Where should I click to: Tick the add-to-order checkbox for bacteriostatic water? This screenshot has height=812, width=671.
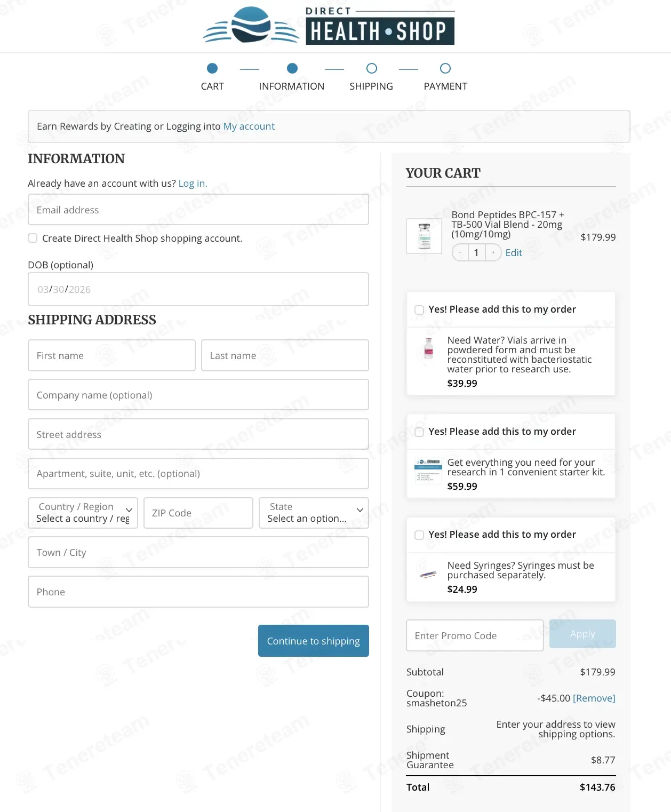click(419, 310)
